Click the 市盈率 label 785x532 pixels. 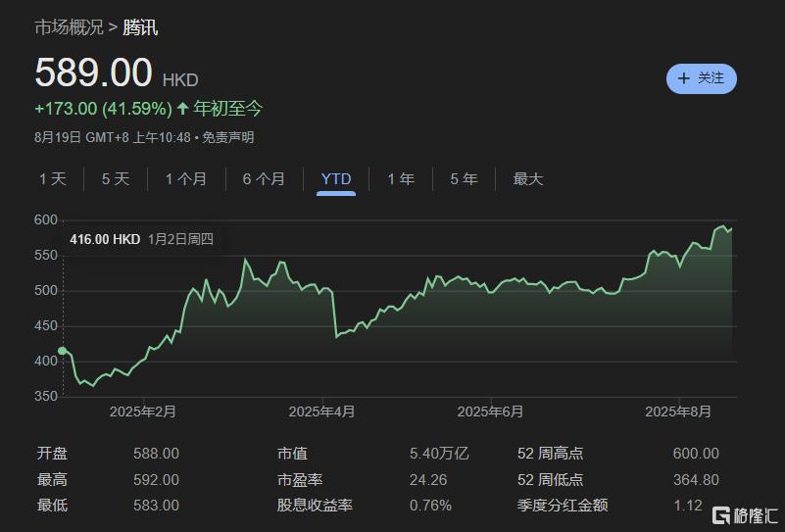pyautogui.click(x=300, y=479)
